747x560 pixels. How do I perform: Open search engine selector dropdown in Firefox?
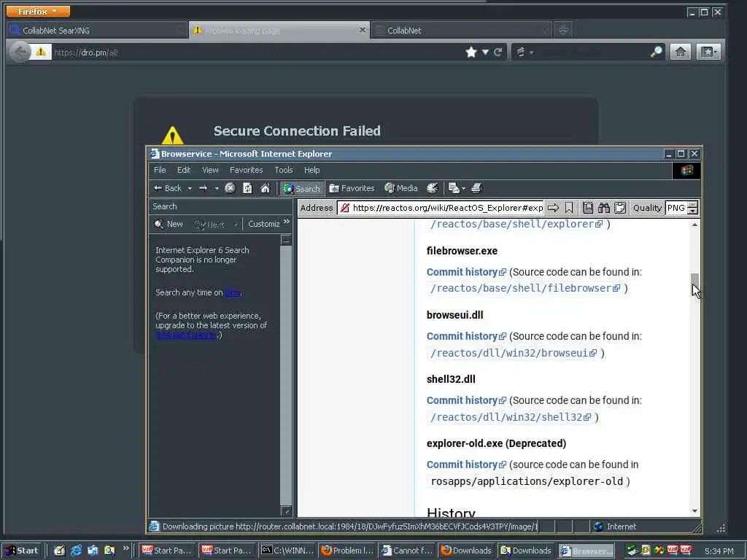click(x=524, y=52)
